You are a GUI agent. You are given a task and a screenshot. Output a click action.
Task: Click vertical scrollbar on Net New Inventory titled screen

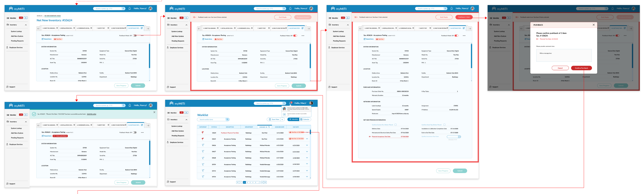pyautogui.click(x=150, y=56)
